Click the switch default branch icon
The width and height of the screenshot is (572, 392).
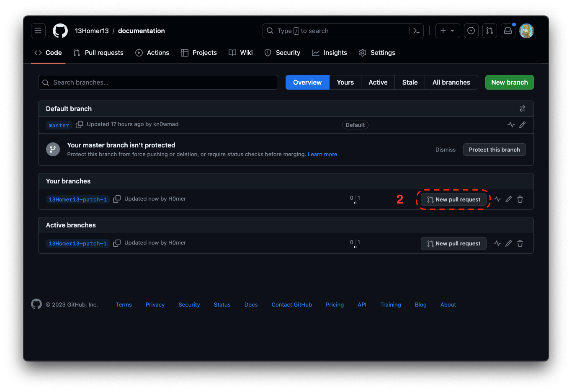(522, 108)
